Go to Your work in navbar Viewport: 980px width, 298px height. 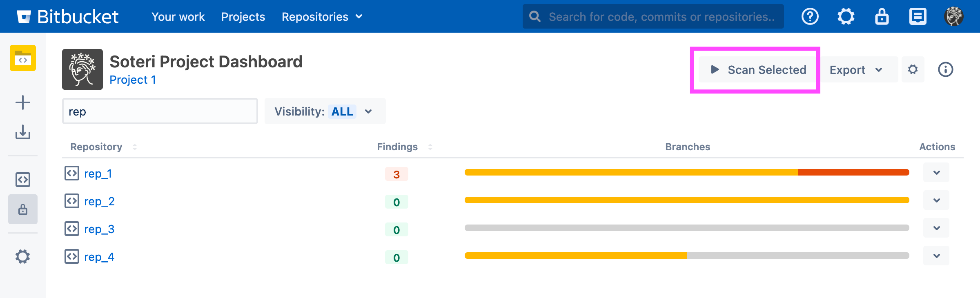[x=178, y=17]
